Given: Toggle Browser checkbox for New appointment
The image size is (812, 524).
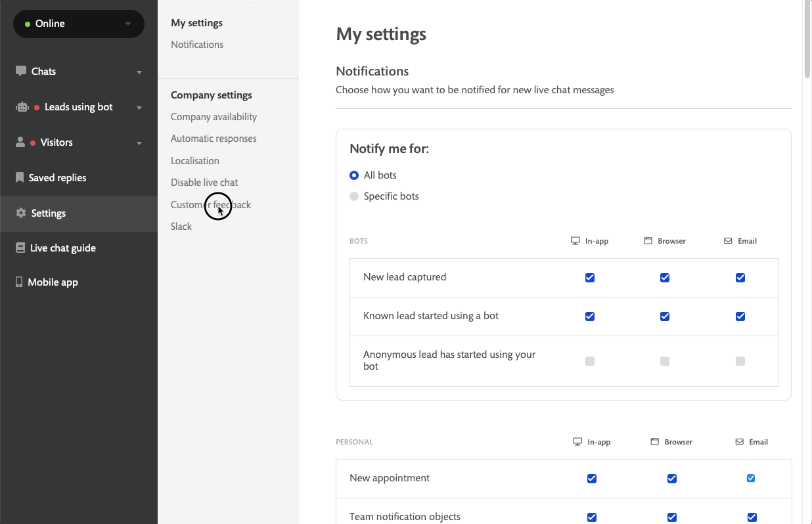Looking at the screenshot, I should pyautogui.click(x=671, y=479).
